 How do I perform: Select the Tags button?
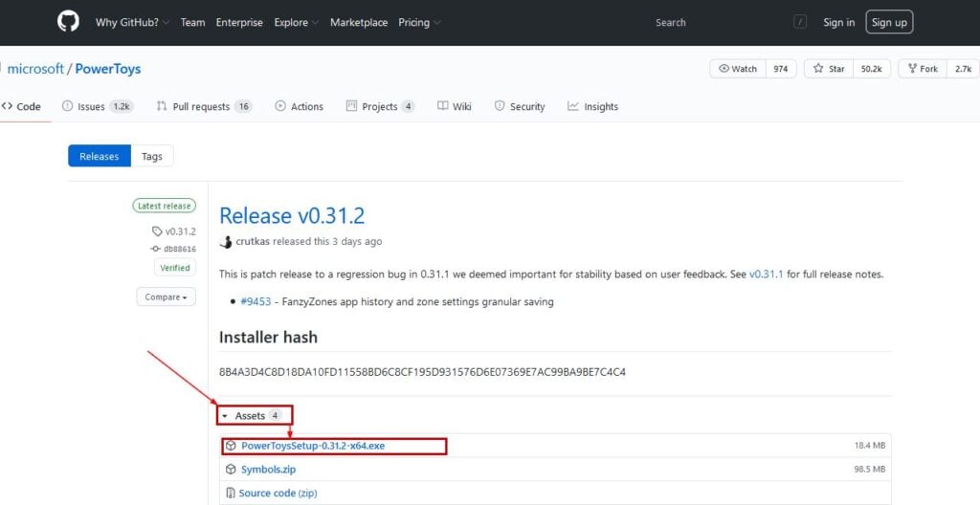[x=152, y=156]
